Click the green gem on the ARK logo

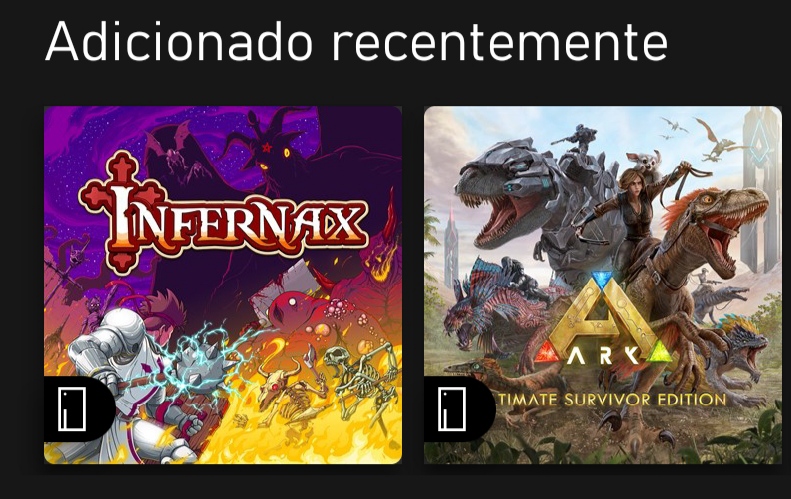659,353
